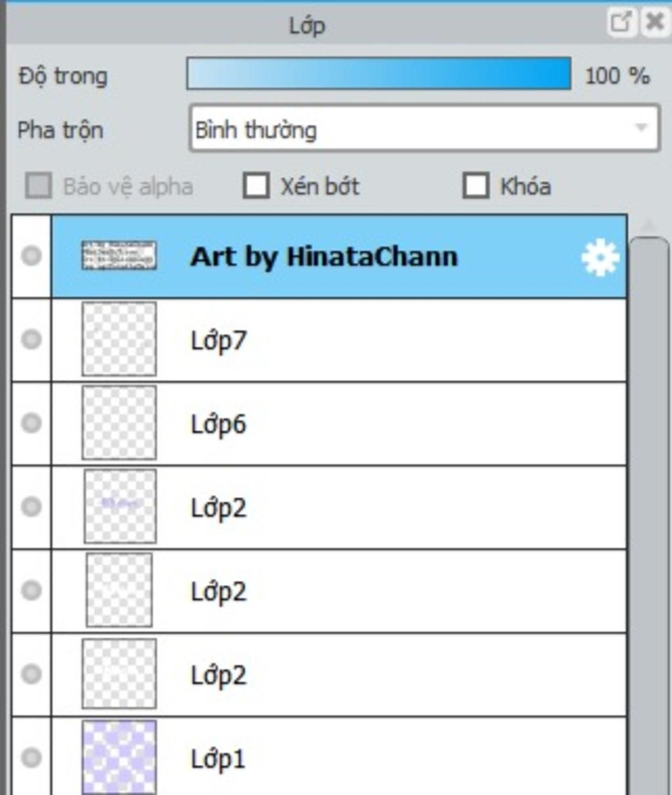
Task: Hide the Lớp1 layer
Action: pyautogui.click(x=31, y=758)
